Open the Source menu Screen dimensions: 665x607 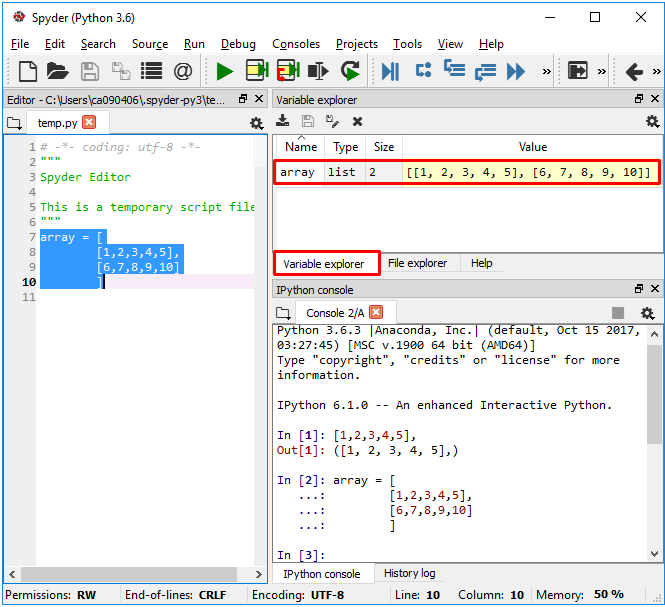pos(150,44)
